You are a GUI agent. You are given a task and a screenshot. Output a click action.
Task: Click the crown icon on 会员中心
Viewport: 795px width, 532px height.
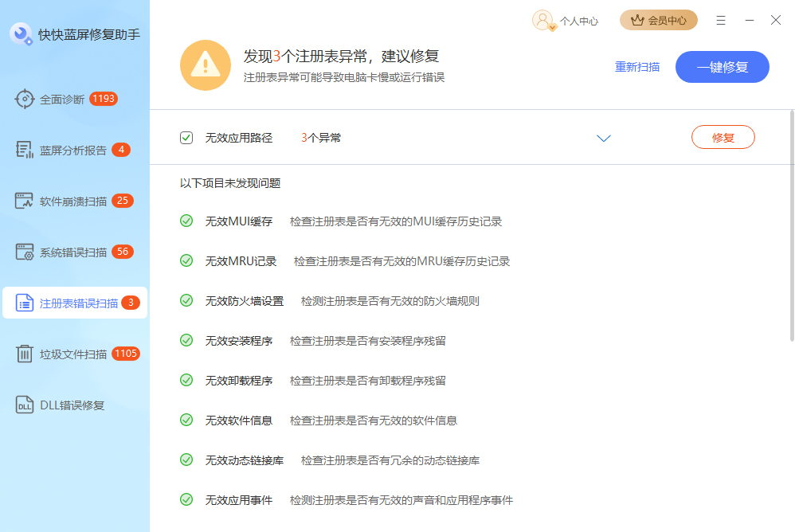pyautogui.click(x=636, y=20)
